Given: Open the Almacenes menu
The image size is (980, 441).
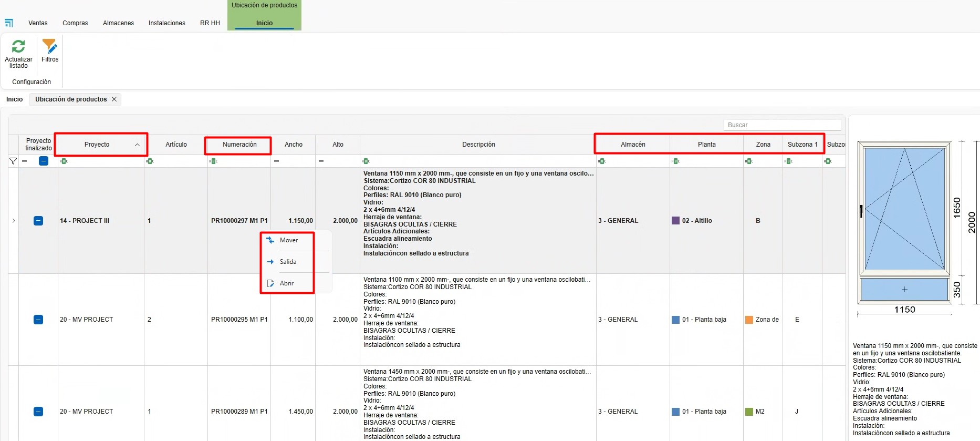Looking at the screenshot, I should point(118,23).
